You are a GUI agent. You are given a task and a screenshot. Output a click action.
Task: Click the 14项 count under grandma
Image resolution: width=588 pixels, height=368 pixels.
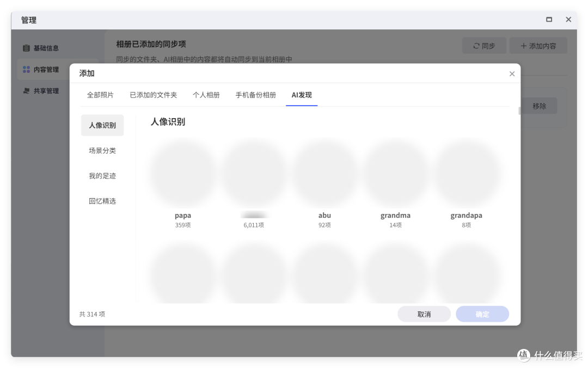pos(396,225)
